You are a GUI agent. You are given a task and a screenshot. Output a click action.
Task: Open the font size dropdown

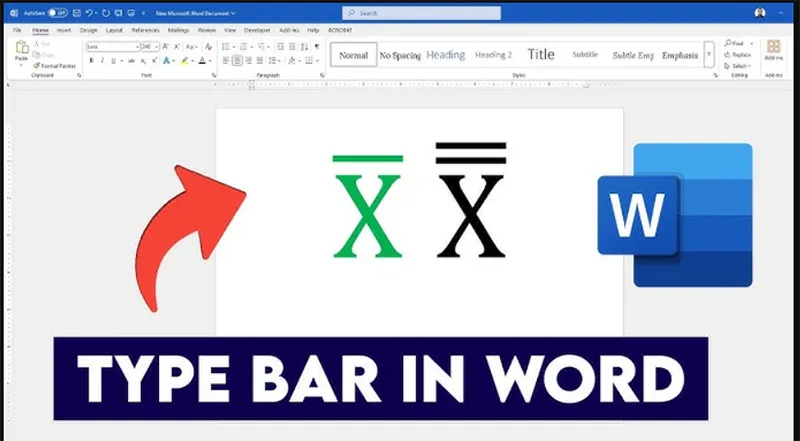[157, 46]
